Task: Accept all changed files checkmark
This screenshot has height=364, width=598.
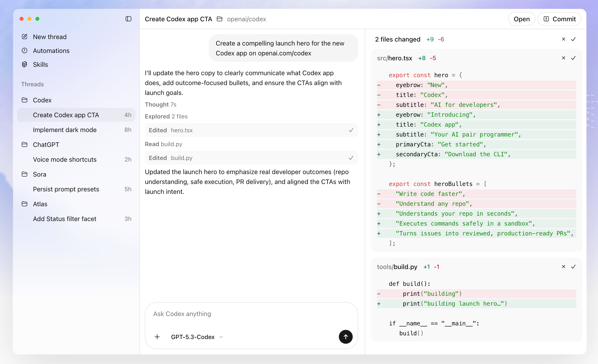Action: pyautogui.click(x=573, y=39)
